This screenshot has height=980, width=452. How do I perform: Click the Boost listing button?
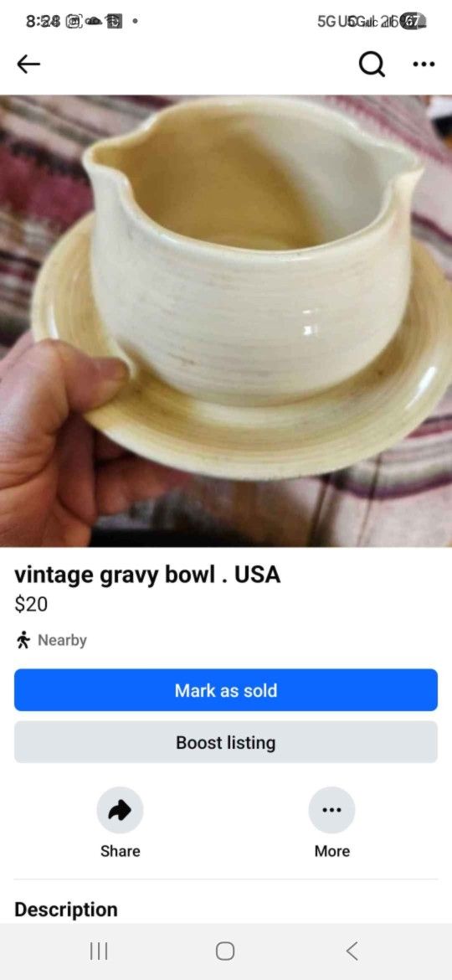coord(226,742)
